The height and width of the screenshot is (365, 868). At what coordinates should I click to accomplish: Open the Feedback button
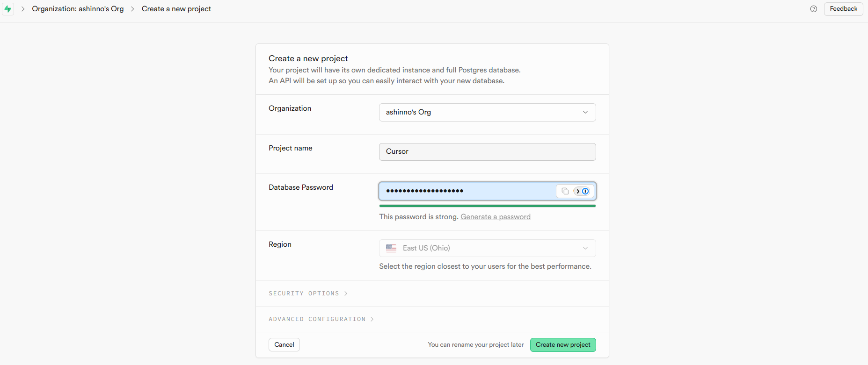point(843,9)
